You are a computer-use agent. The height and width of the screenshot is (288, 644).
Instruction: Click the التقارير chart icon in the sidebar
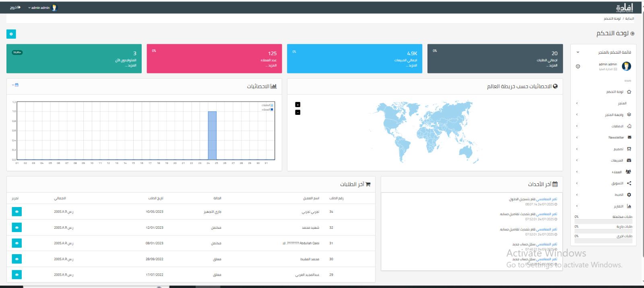click(x=629, y=206)
